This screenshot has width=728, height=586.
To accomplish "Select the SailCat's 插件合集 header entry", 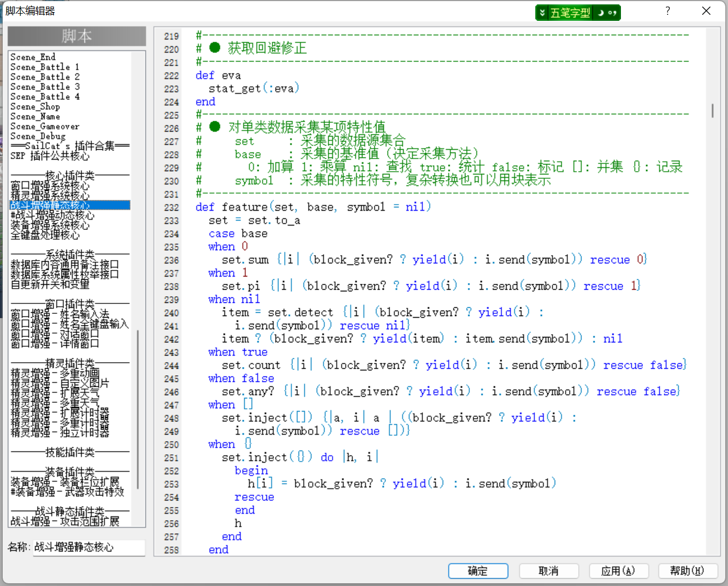I will (70, 146).
